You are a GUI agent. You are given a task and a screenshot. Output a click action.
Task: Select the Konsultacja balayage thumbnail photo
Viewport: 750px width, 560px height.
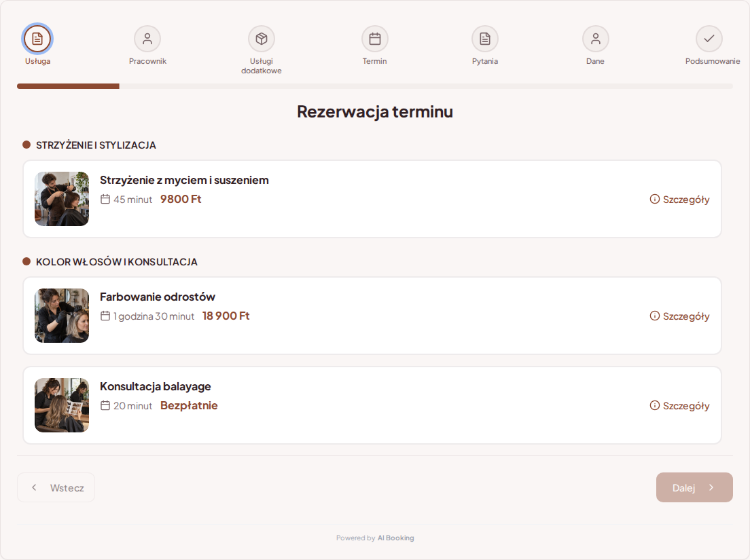coord(62,405)
